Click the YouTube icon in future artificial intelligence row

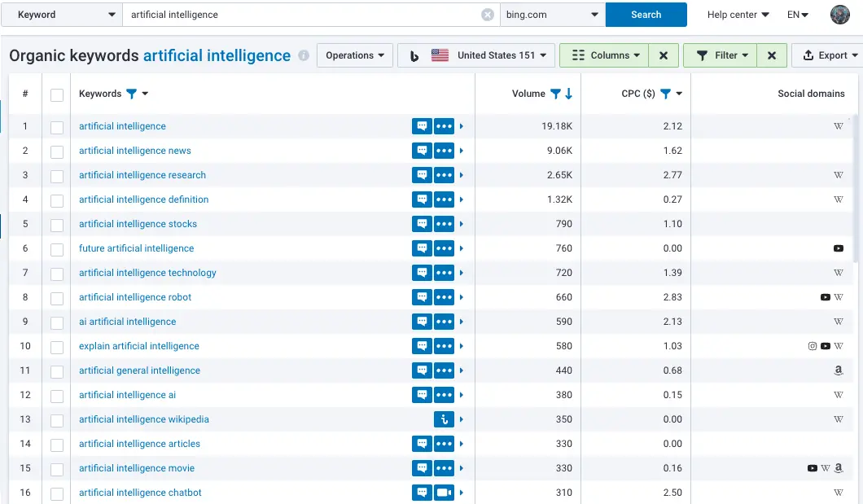[839, 248]
